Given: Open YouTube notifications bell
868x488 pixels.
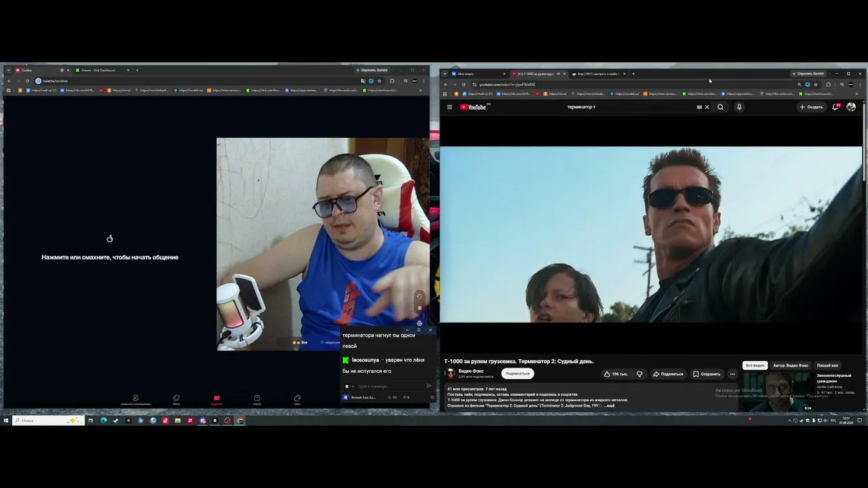Looking at the screenshot, I should coord(835,107).
